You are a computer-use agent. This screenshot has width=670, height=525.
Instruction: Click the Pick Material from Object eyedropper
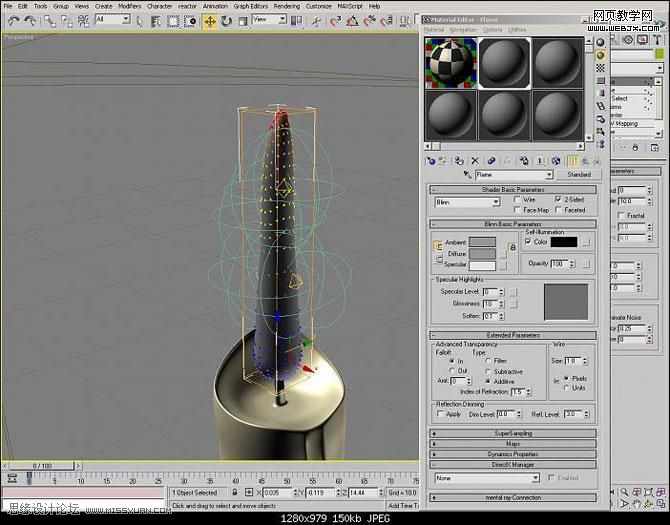tap(467, 175)
